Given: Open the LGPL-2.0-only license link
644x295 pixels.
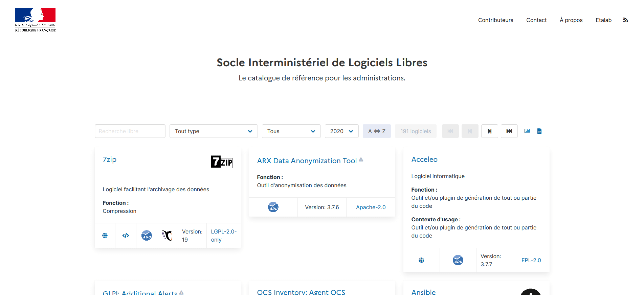Looking at the screenshot, I should coord(224,236).
